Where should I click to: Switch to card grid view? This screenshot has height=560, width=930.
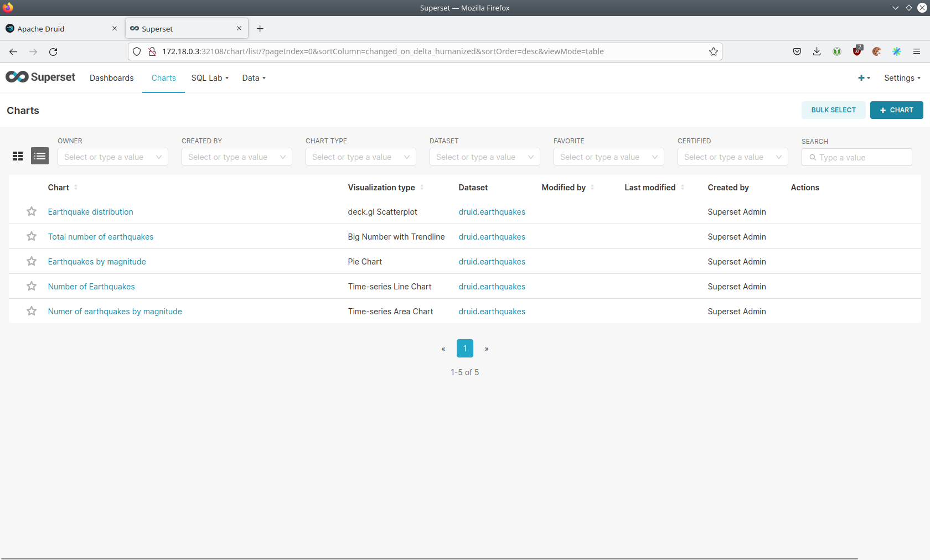pos(18,157)
